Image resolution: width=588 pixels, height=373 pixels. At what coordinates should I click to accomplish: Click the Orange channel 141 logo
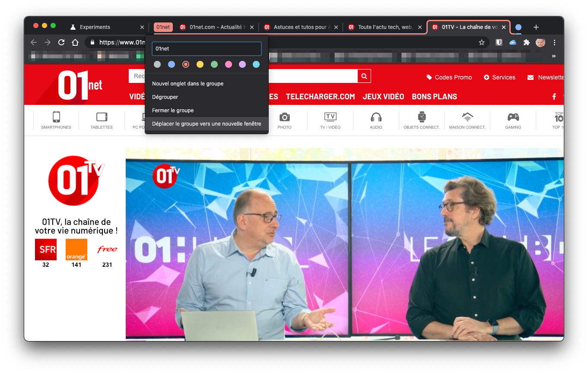pos(76,250)
